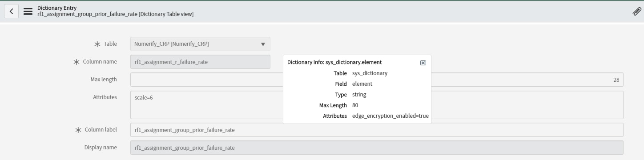This screenshot has height=160, width=644.
Task: Click 'Dictionary Info: sys_dictionary.element' popup title
Action: (334, 62)
